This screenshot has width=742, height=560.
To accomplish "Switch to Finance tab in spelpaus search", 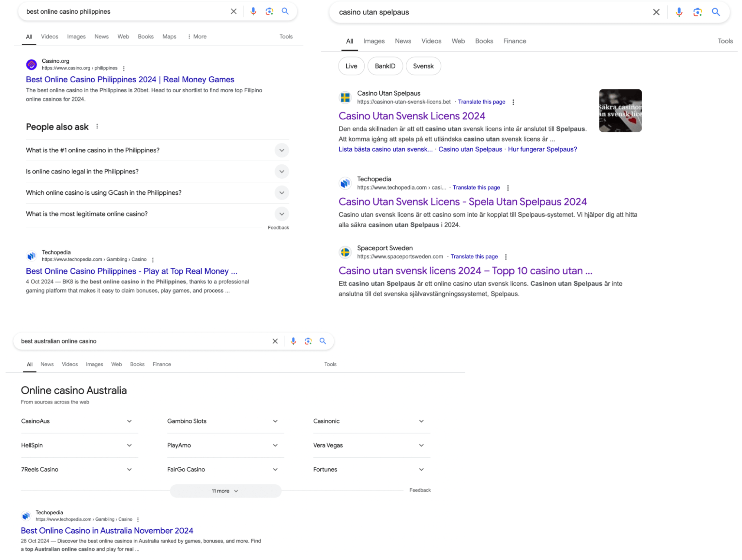I will point(514,41).
